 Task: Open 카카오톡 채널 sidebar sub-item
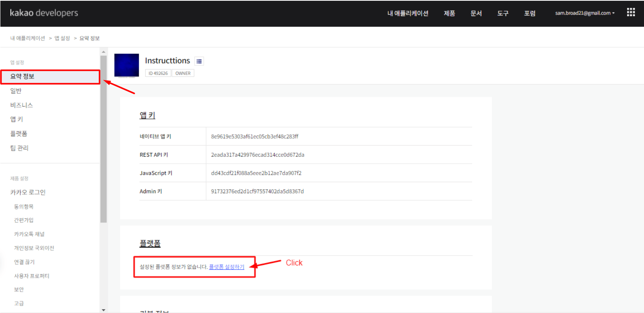29,234
